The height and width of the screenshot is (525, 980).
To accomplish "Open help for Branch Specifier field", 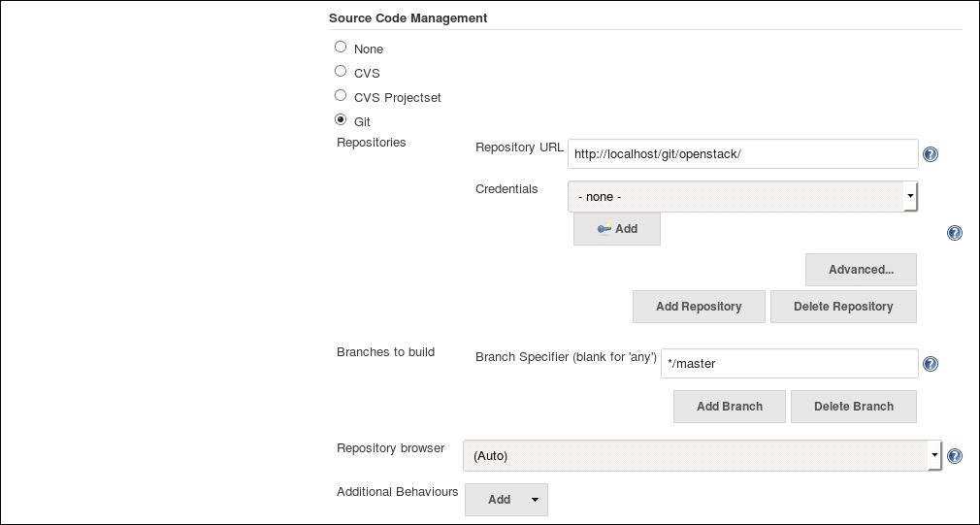I will coord(930,364).
